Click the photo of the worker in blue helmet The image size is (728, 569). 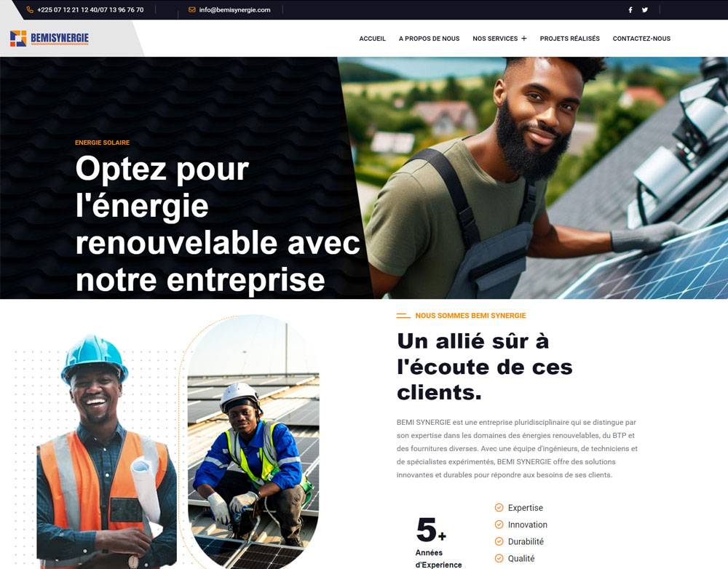point(107,450)
